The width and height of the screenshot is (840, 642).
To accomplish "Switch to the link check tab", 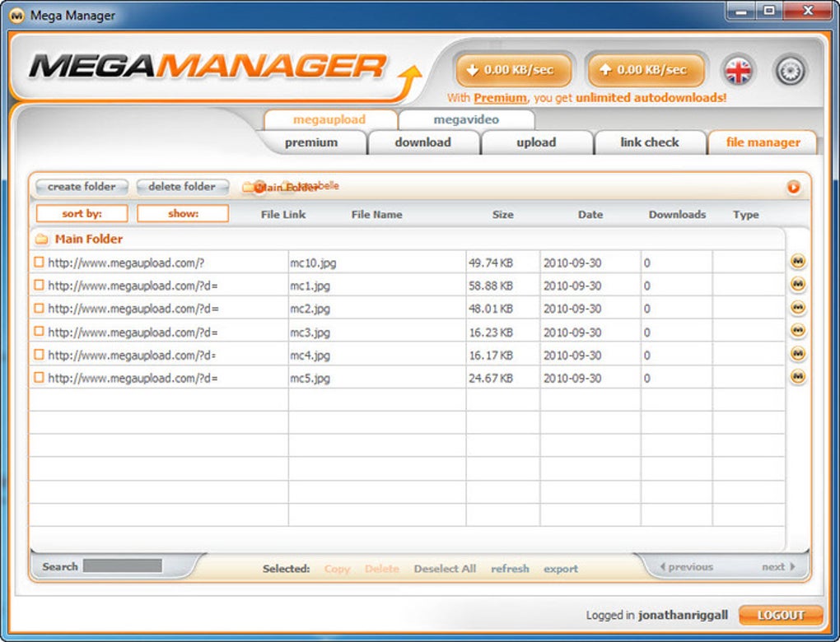I will click(650, 142).
